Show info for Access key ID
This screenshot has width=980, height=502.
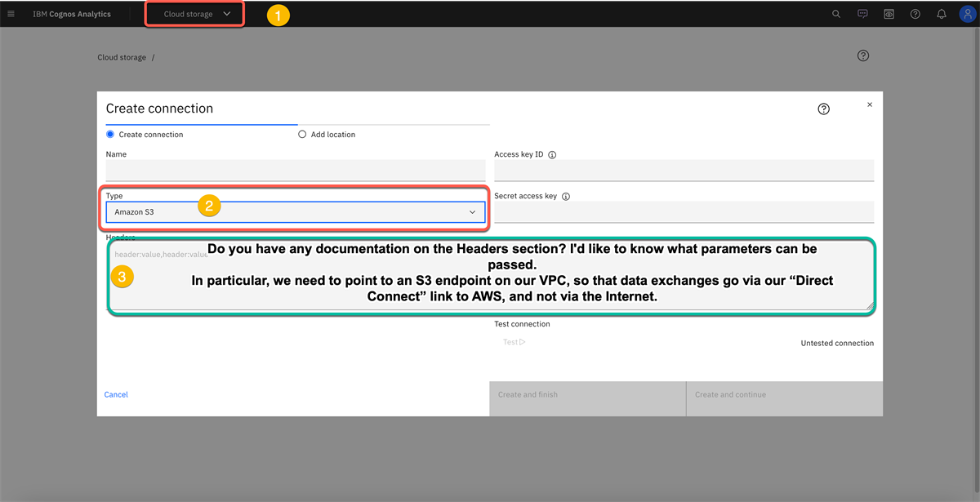point(552,154)
